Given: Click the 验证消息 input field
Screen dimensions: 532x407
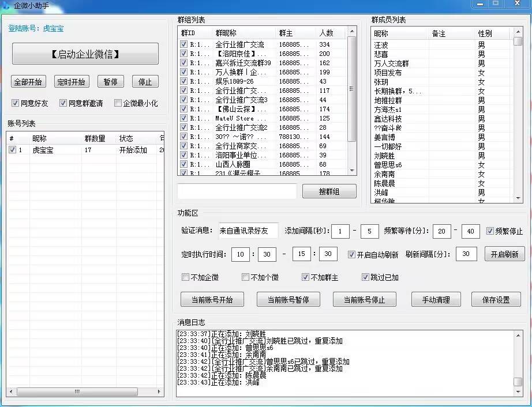Looking at the screenshot, I should [x=248, y=231].
